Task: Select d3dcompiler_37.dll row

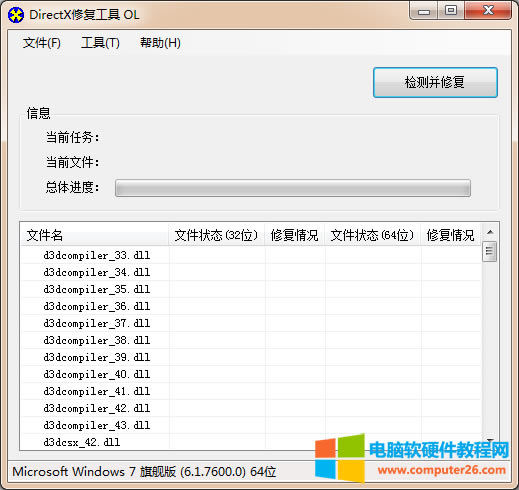Action: pos(251,323)
